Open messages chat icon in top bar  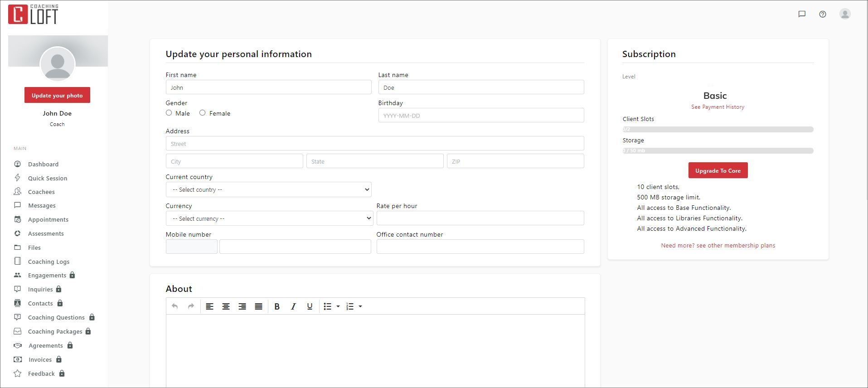coord(801,14)
